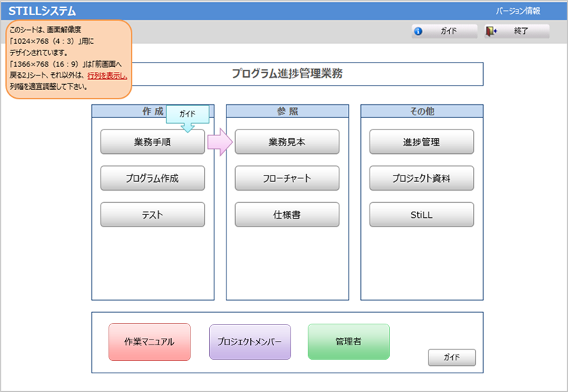568x392 pixels.
Task: Click the STILLシステム title text
Action: [x=42, y=11]
